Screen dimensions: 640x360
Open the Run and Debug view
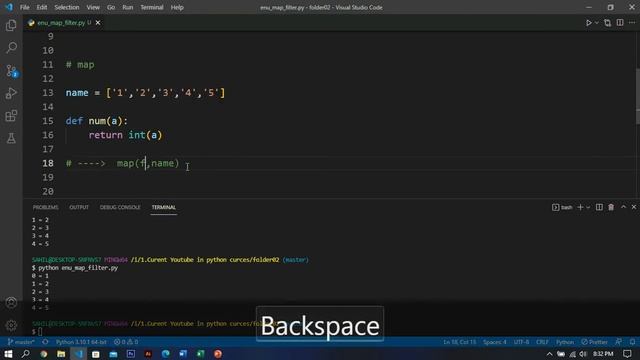click(11, 93)
